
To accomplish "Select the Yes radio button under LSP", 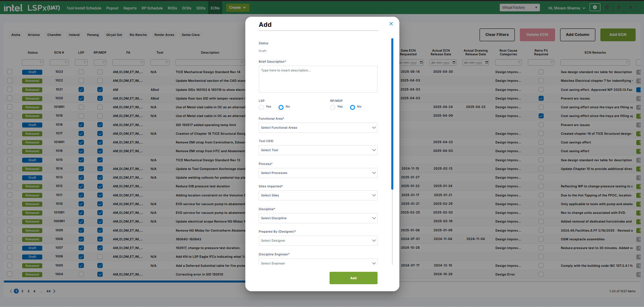I will [261, 107].
